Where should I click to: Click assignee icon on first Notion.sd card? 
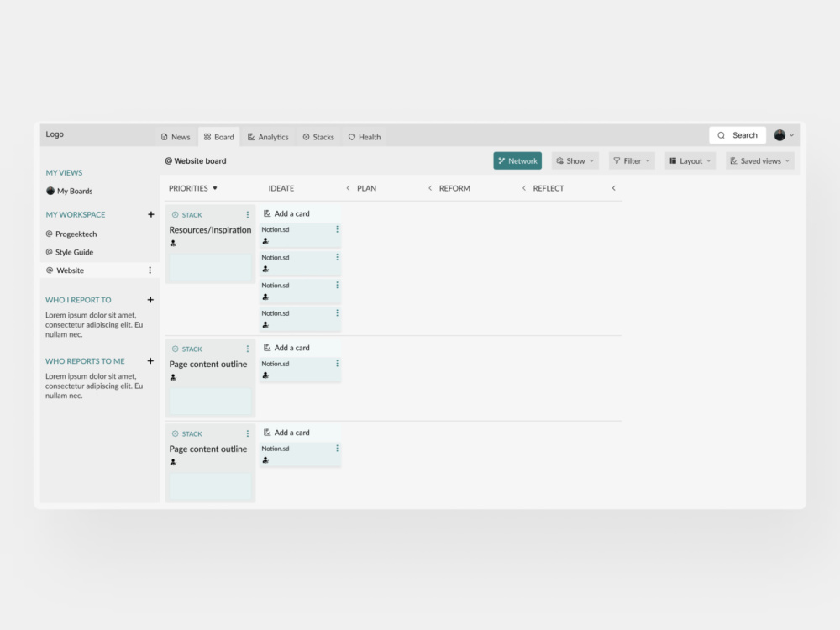pyautogui.click(x=265, y=241)
